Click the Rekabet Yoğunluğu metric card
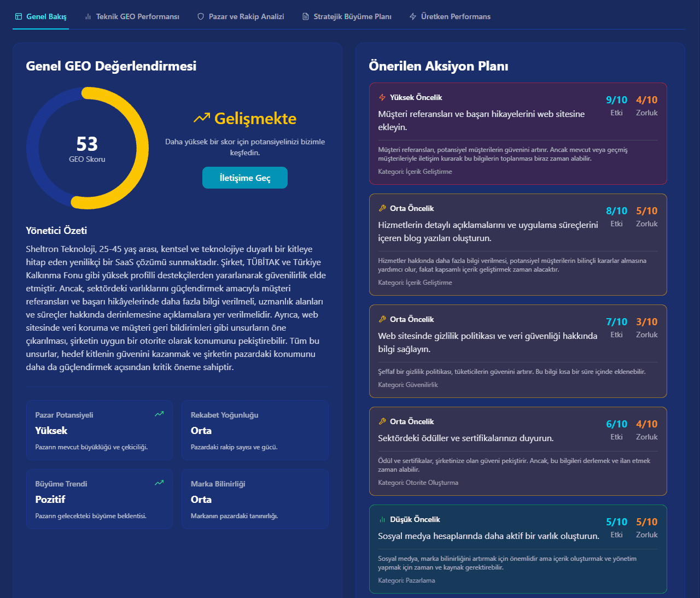The width and height of the screenshot is (700, 598). 255,430
